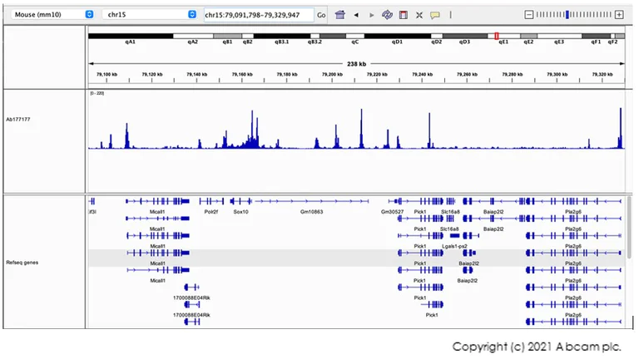Screen dimensions: 639x364
Task: Click the 79,320 kb ruler label
Action: [x=602, y=75]
